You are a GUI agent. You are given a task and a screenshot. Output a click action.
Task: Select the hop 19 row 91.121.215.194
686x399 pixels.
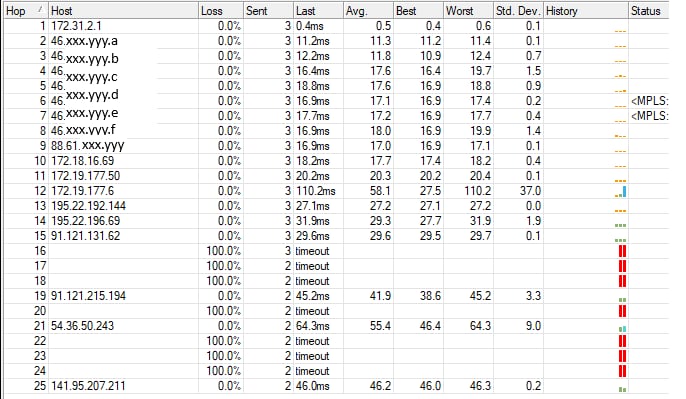point(336,296)
